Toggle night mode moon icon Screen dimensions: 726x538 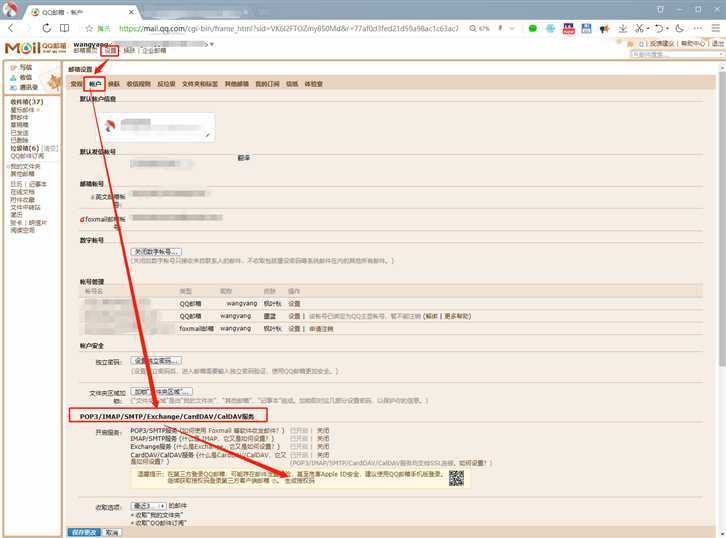[x=680, y=28]
